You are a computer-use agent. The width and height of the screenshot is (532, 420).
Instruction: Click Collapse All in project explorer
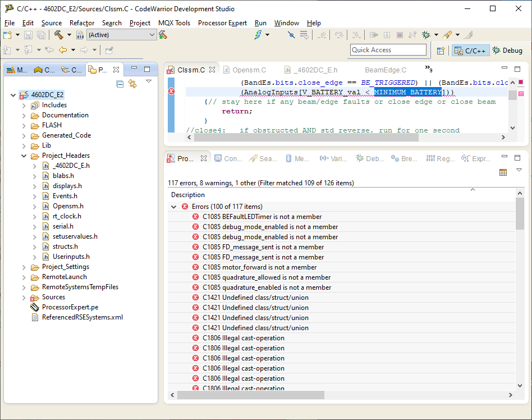point(120,84)
